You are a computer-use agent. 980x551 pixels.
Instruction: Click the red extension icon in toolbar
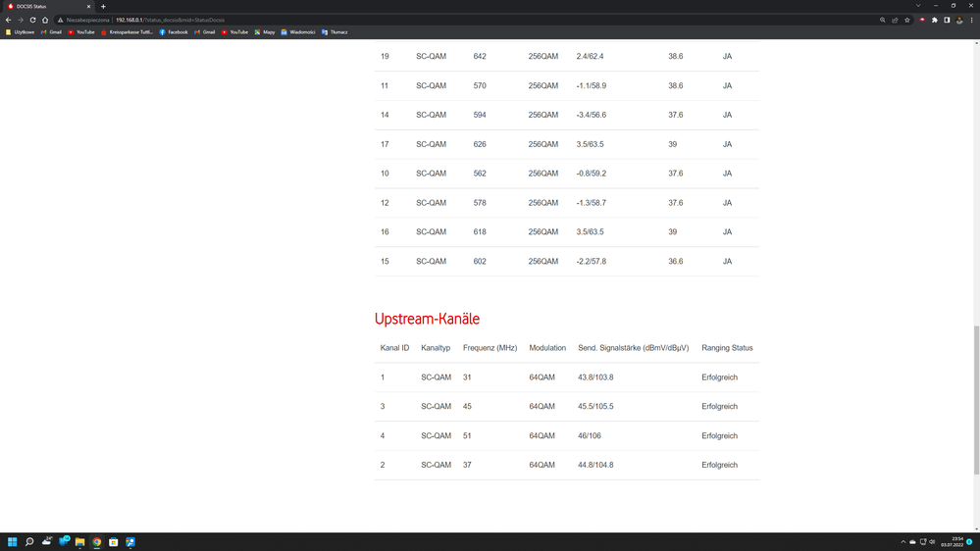(922, 20)
